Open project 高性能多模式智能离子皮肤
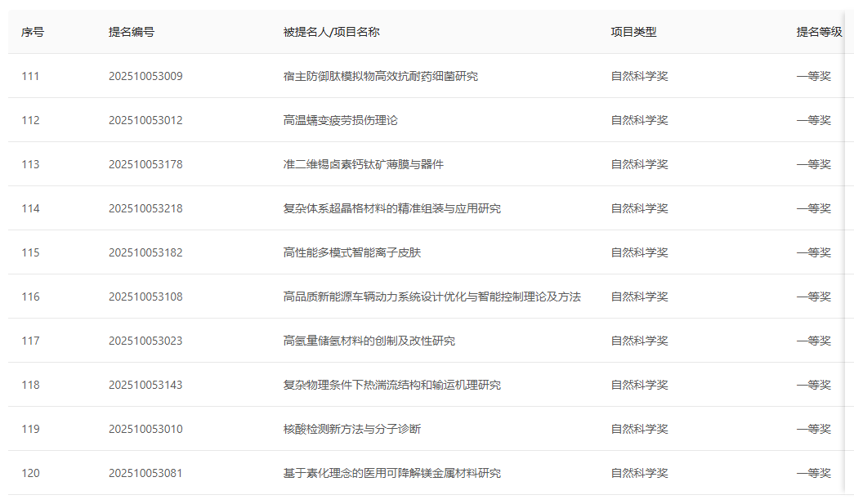This screenshot has height=504, width=854. pos(347,252)
